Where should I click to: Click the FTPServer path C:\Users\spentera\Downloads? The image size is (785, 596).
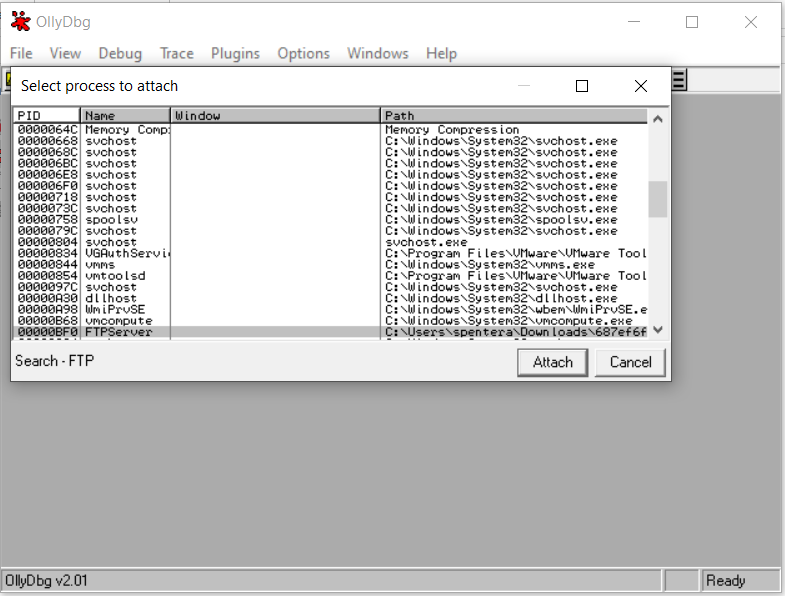coord(516,332)
